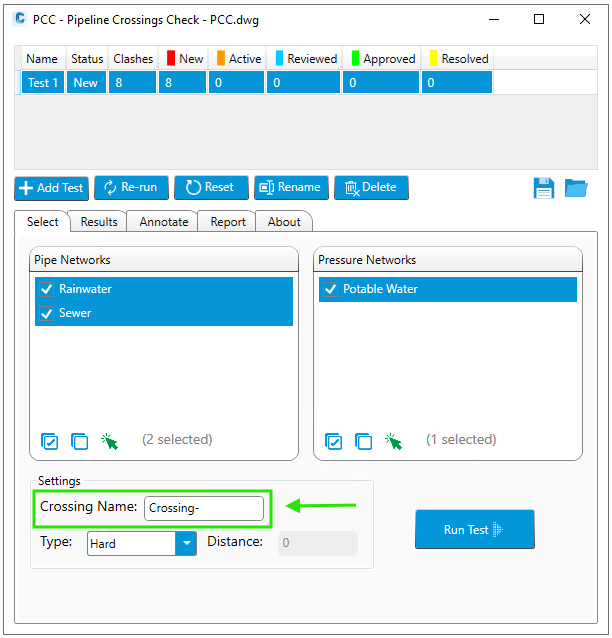Switch to the Select tab

(x=42, y=222)
